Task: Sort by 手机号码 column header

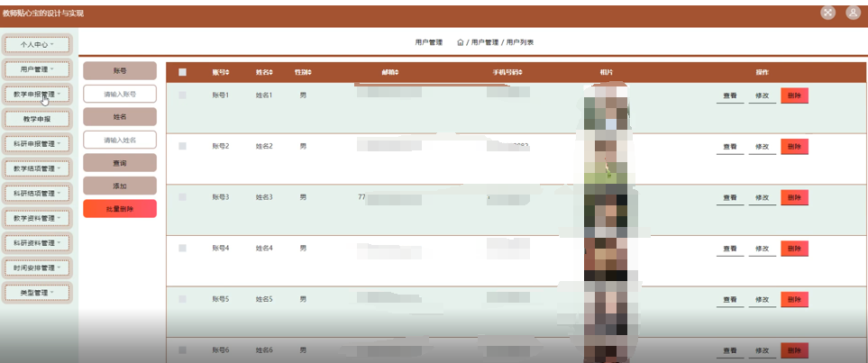Action: (507, 72)
